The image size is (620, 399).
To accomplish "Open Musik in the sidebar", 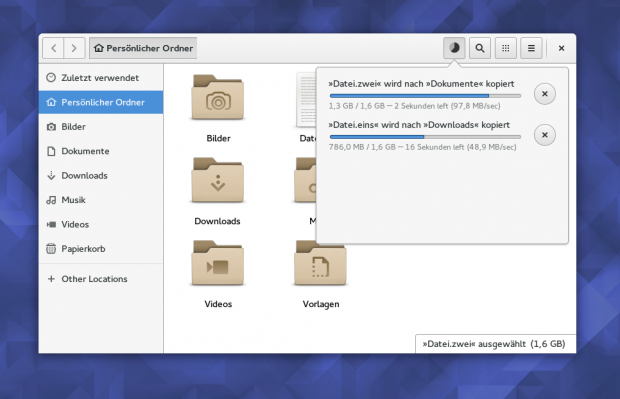I will pos(101,200).
